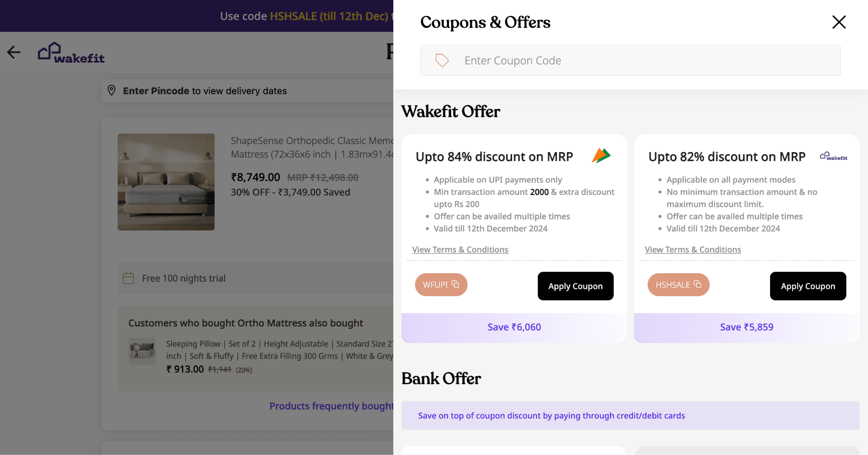Image resolution: width=868 pixels, height=455 pixels.
Task: Apply the WFUPI coupon
Action: coord(576,286)
